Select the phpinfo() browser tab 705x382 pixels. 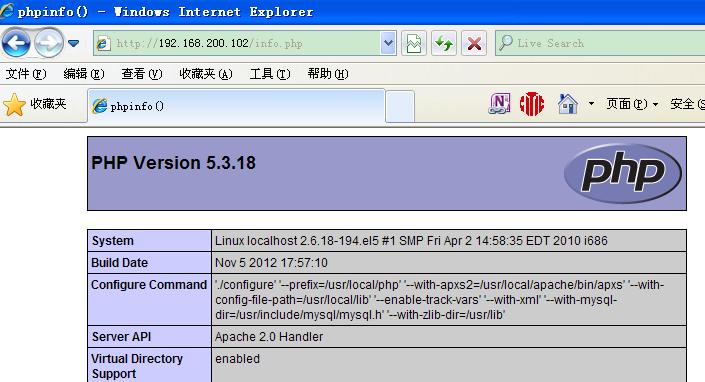pos(236,106)
